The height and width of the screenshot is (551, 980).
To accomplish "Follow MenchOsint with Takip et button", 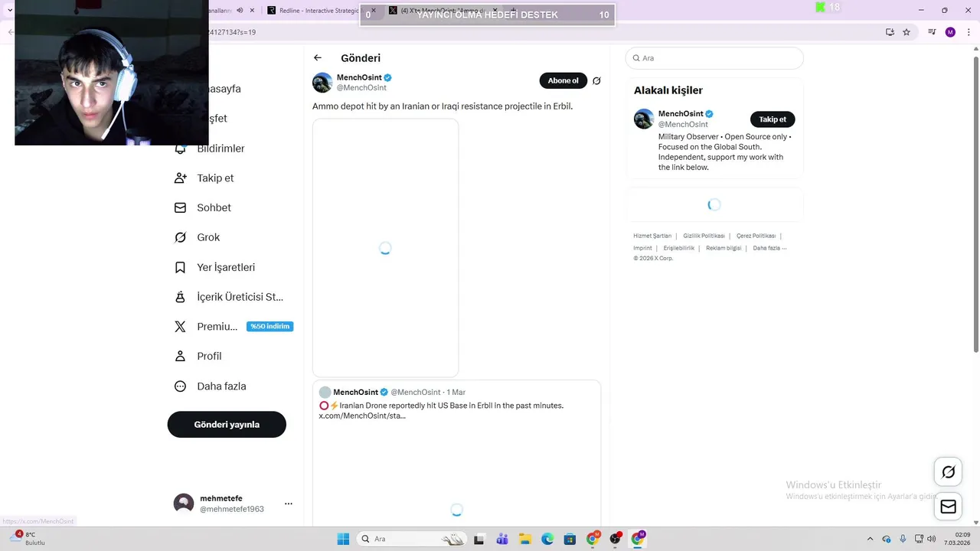I will 773,119.
